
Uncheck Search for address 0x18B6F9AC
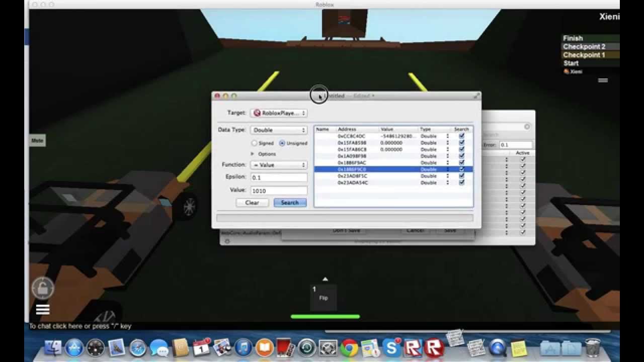(461, 162)
